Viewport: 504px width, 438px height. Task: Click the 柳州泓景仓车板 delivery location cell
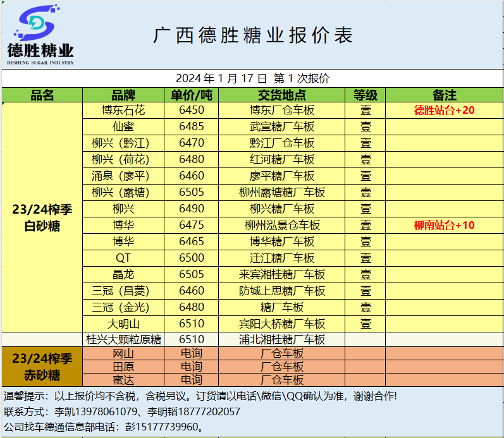tap(282, 225)
